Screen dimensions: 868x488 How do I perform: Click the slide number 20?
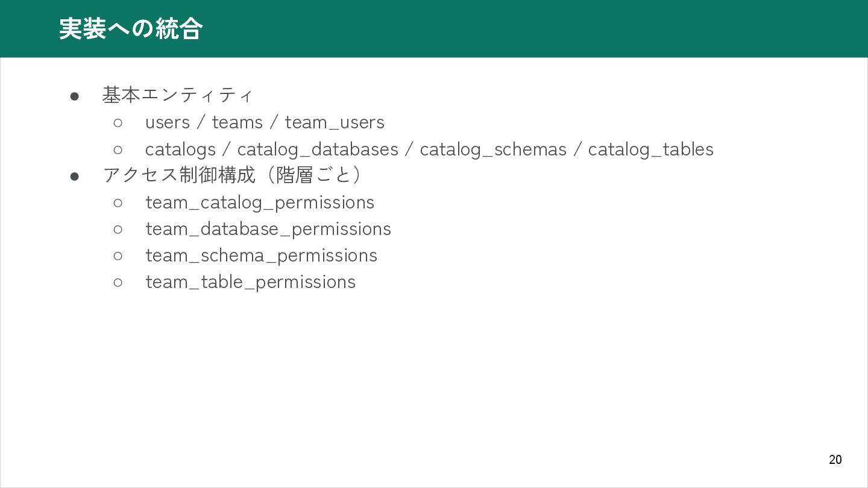coord(835,460)
